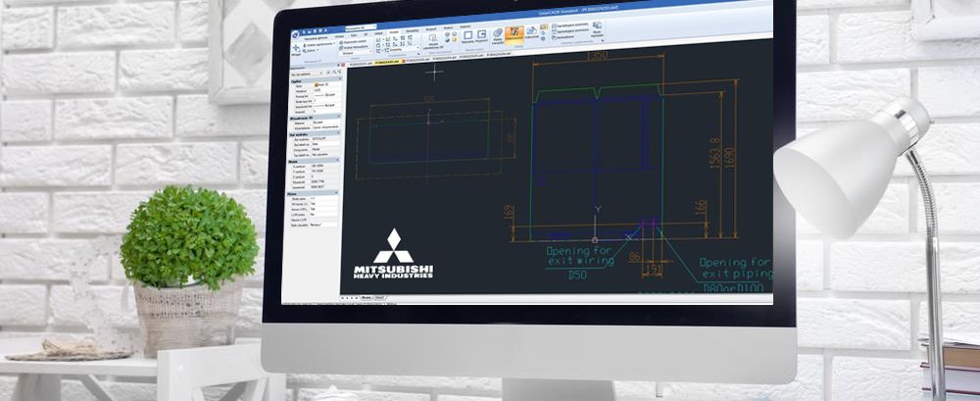980x401 pixels.
Task: Select the 'Opening for exit wiring' annotation
Action: click(x=579, y=257)
